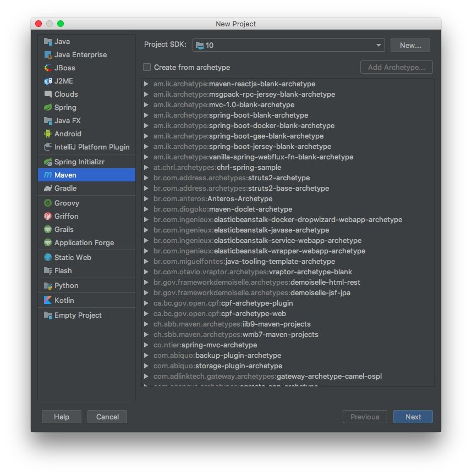Choose the Java FX icon
Screen dimensions: 472x476
[x=48, y=121]
